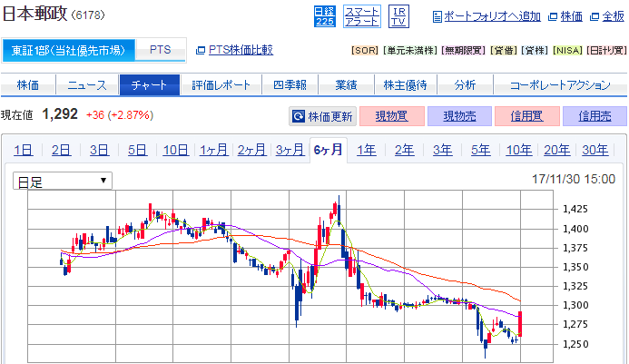
Task: Open the 全板 link
Action: point(613,16)
